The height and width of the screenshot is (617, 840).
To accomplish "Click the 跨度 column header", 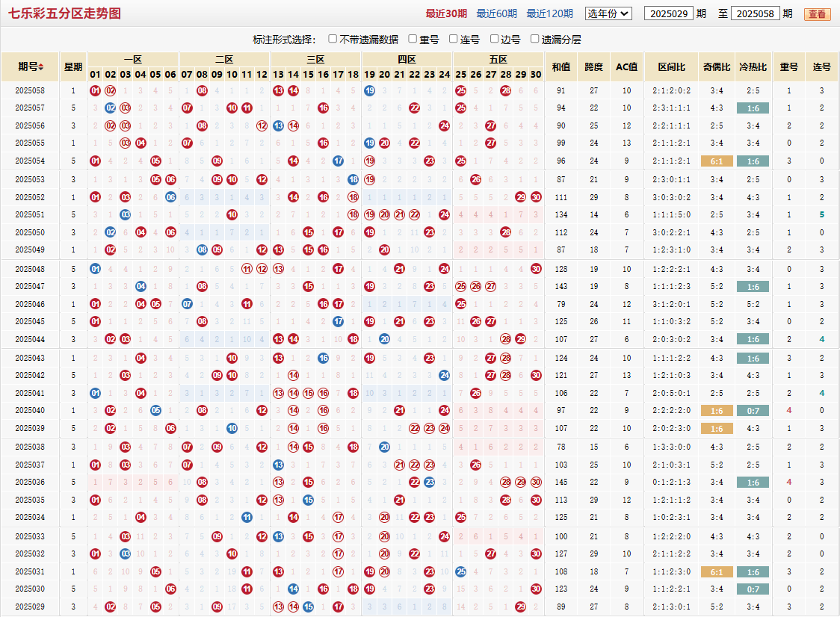I will [593, 67].
